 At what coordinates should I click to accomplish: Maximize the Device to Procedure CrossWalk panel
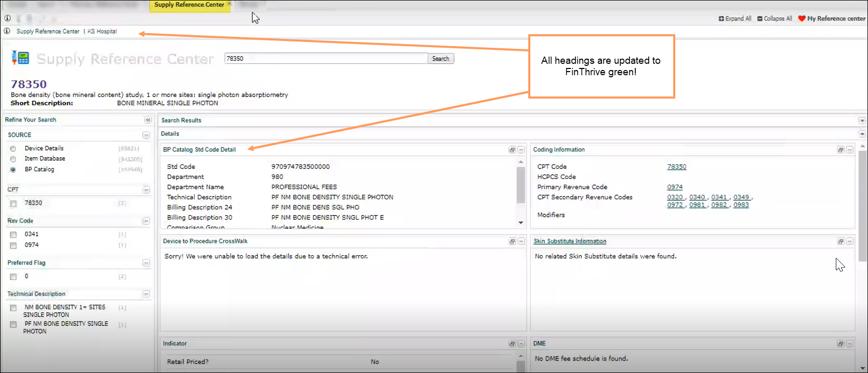pos(512,242)
